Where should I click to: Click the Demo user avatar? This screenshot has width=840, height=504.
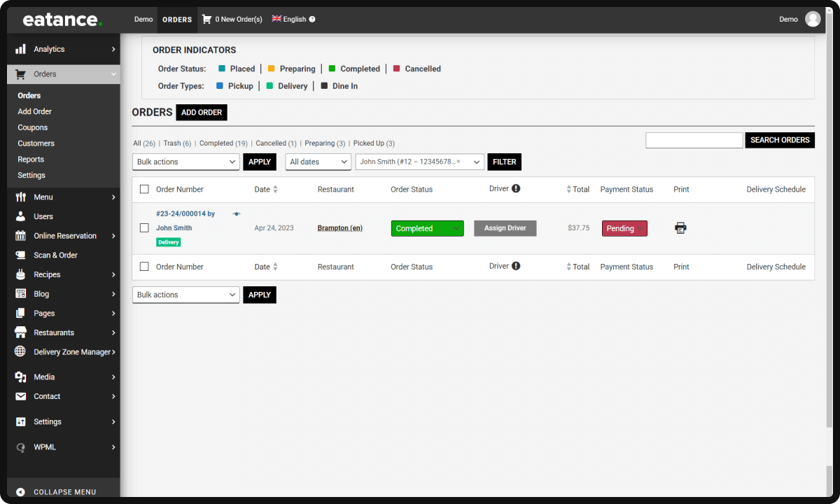point(813,19)
